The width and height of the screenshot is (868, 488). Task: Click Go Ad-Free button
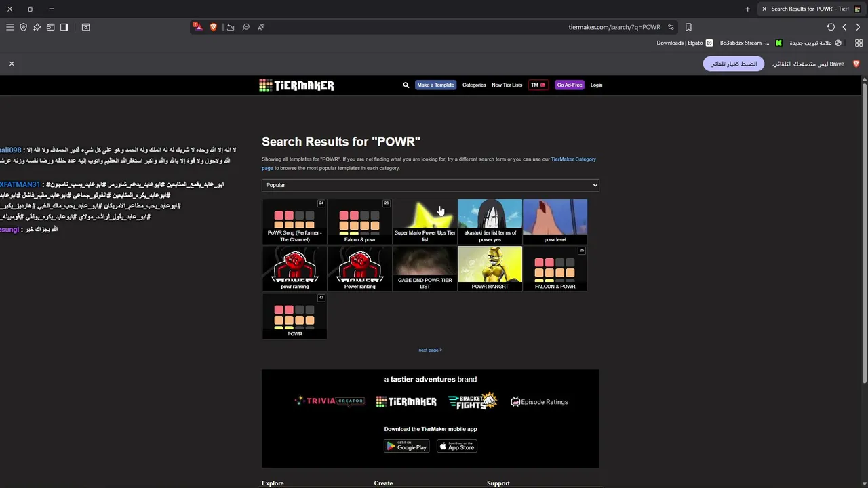pos(570,85)
